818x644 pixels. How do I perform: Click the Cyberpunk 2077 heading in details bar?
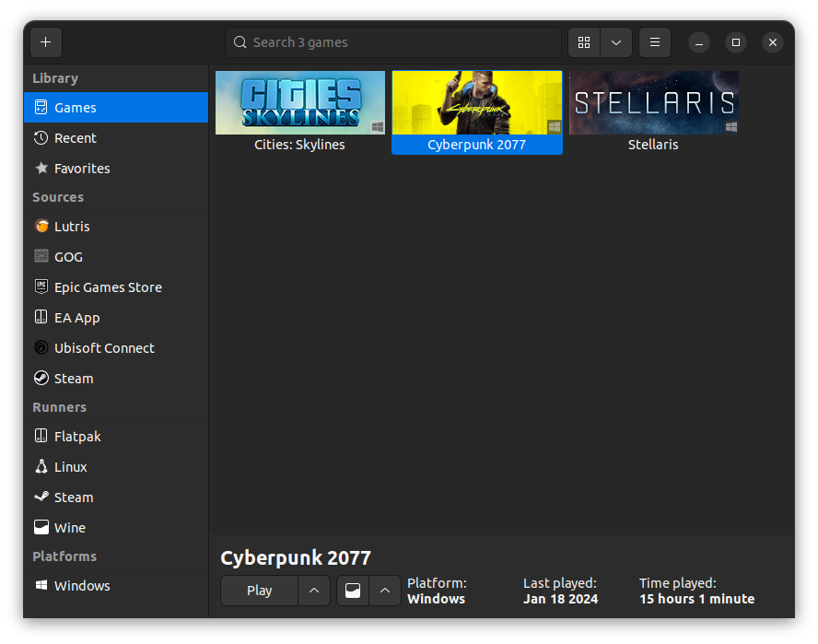coord(296,558)
